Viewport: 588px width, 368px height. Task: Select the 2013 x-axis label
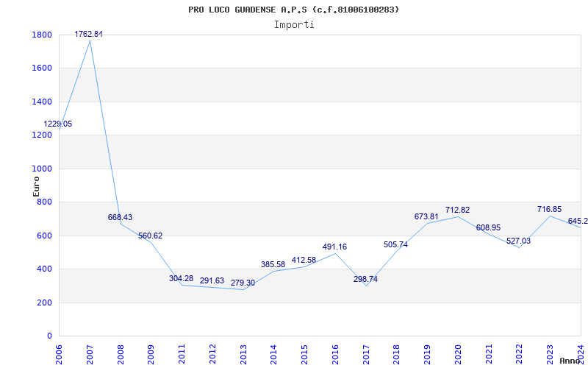243,354
